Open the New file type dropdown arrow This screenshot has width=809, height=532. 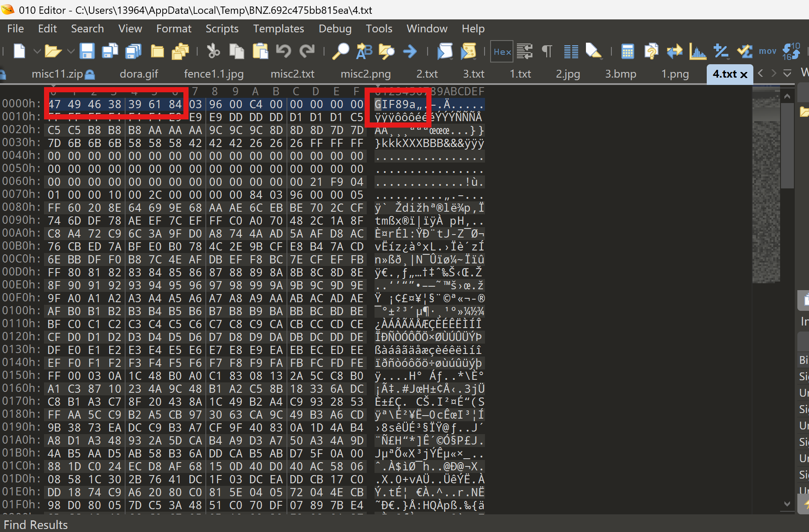point(37,51)
